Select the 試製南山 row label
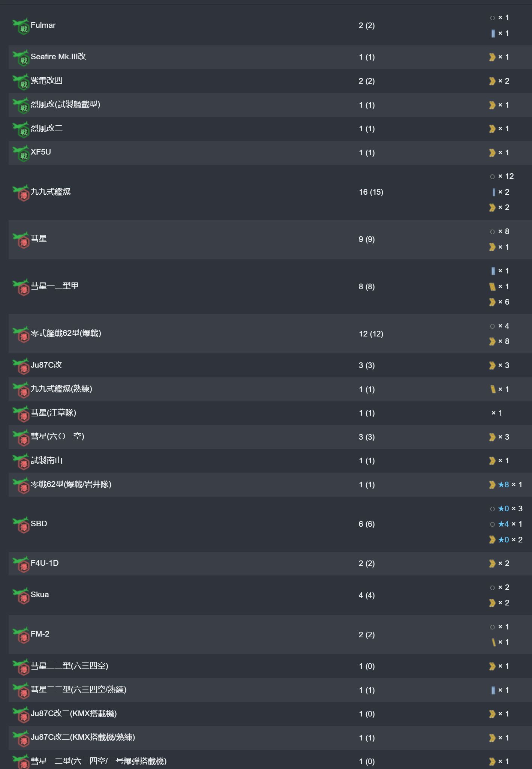This screenshot has height=769, width=532. 46,460
